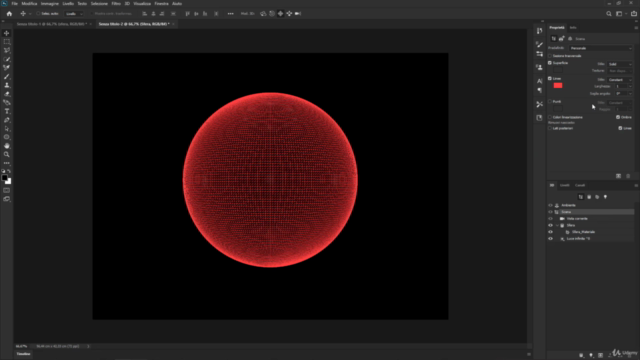Filter 3D panel by whole scene icon
The height and width of the screenshot is (360, 640).
(581, 197)
